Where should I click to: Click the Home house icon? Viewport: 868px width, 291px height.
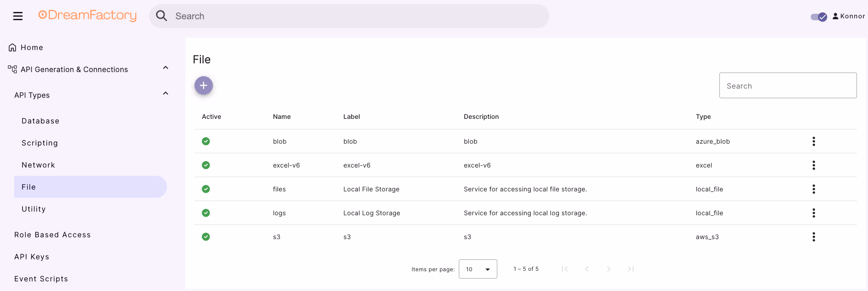12,47
